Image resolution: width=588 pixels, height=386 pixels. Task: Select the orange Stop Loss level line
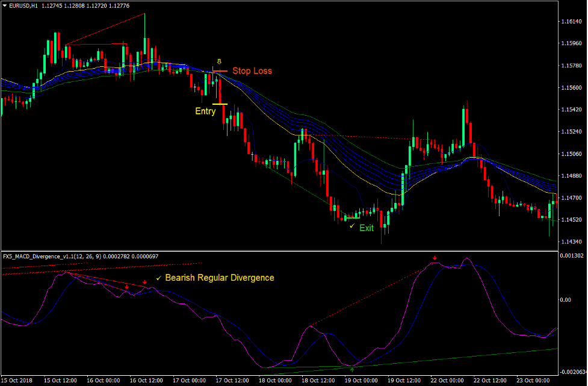tap(220, 70)
